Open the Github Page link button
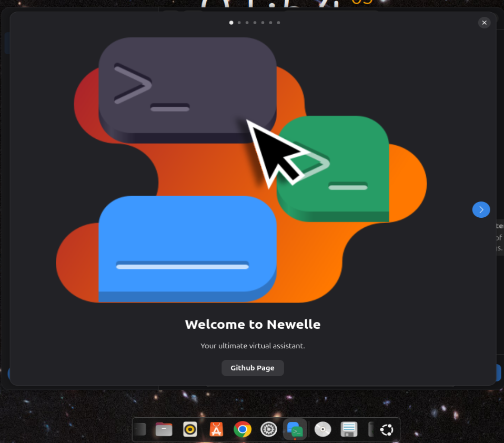Viewport: 504px width, 443px height. pyautogui.click(x=253, y=368)
